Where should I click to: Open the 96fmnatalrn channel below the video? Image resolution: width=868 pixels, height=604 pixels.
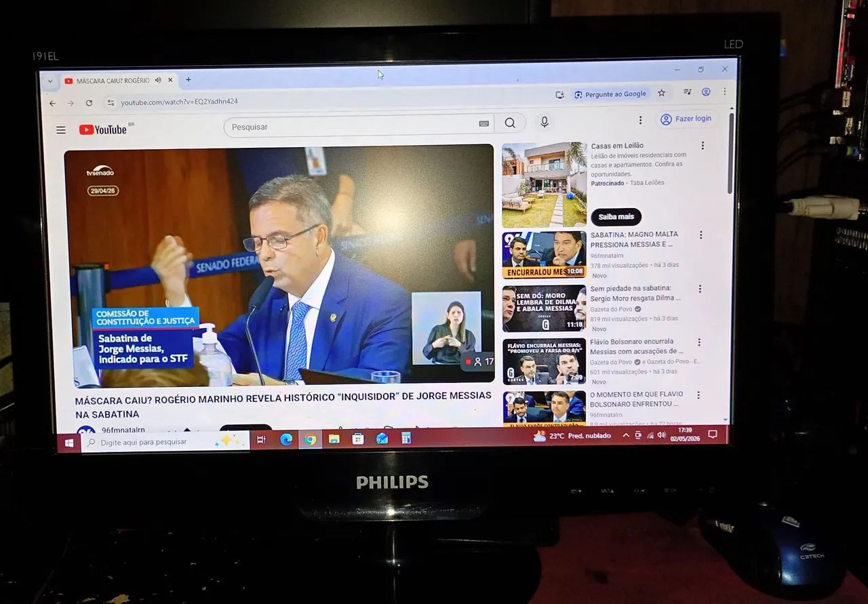pos(123,430)
